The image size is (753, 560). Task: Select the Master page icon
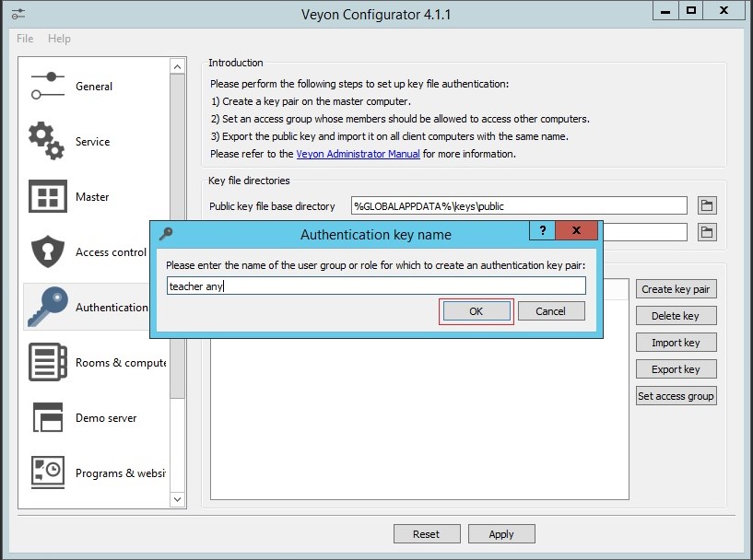pos(48,196)
